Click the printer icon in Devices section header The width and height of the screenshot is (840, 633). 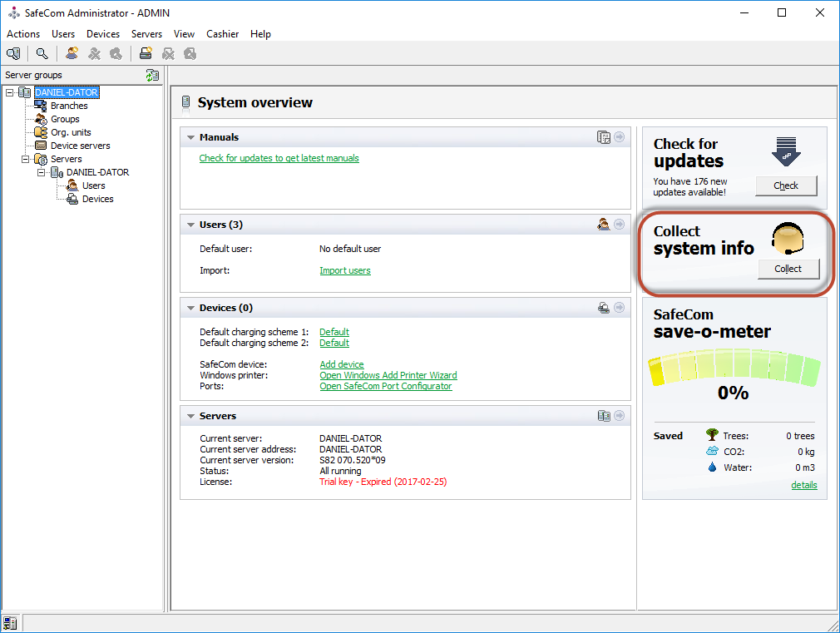click(x=604, y=308)
